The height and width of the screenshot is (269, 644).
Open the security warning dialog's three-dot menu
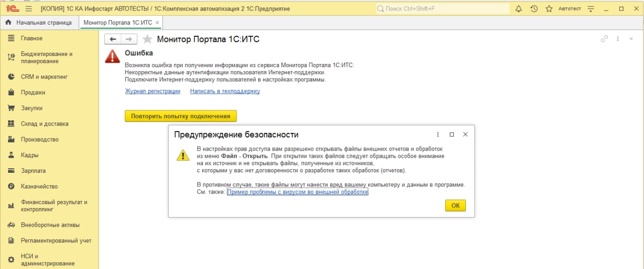(438, 134)
